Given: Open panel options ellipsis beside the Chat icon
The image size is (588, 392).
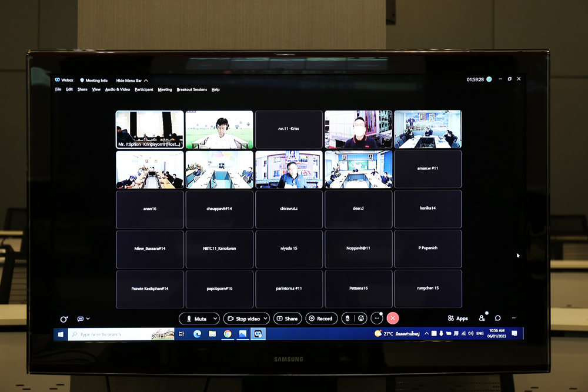Looking at the screenshot, I should [x=514, y=318].
